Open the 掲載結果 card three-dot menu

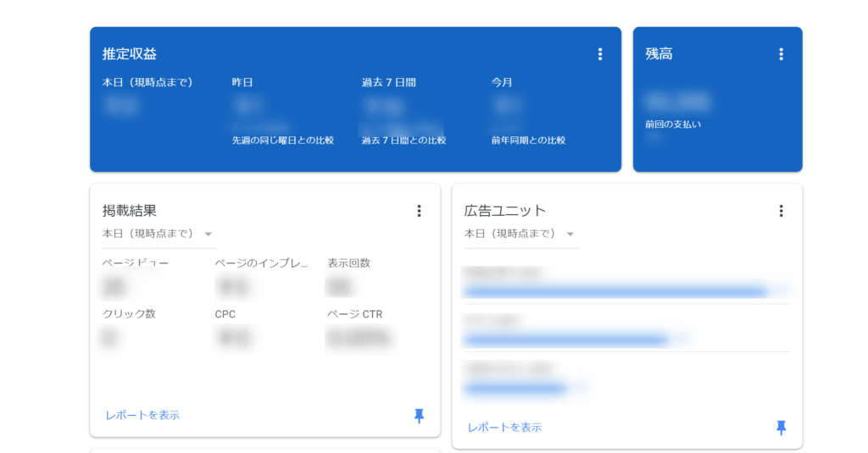click(x=419, y=211)
